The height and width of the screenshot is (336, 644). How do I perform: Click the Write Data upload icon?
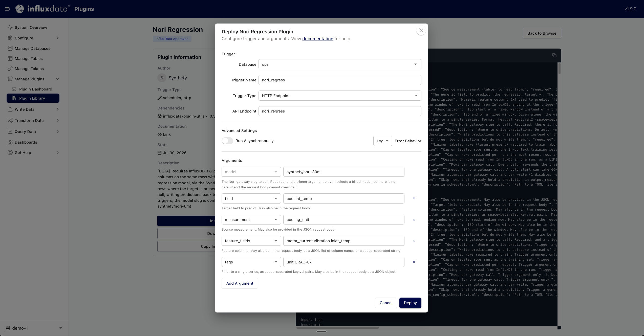(x=10, y=109)
